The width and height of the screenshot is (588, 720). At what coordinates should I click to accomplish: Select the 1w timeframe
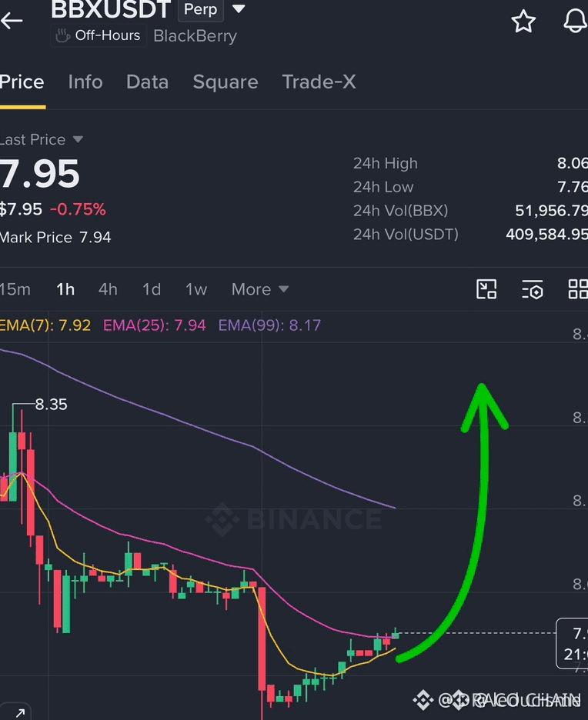[x=196, y=290]
